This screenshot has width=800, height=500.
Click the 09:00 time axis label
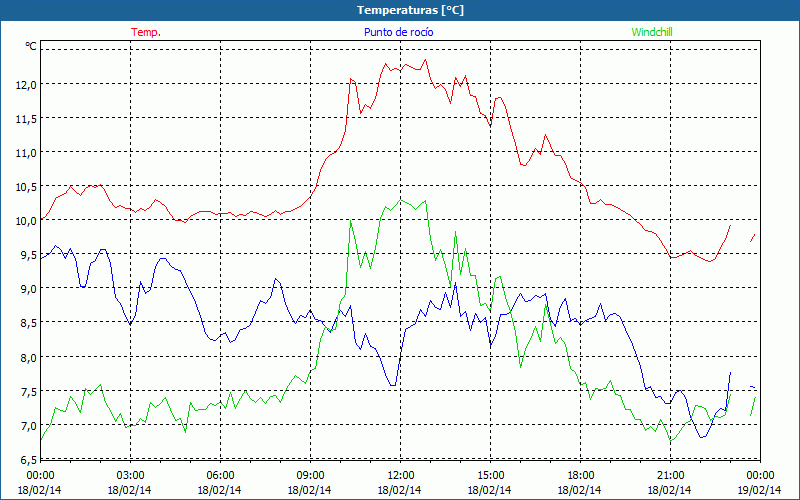tap(310, 475)
